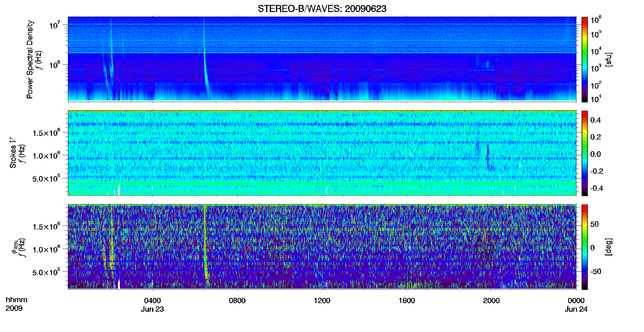Screen dimensions: 644x332
Task: Click the Power Spectral Density axis label
Action: tap(30, 59)
